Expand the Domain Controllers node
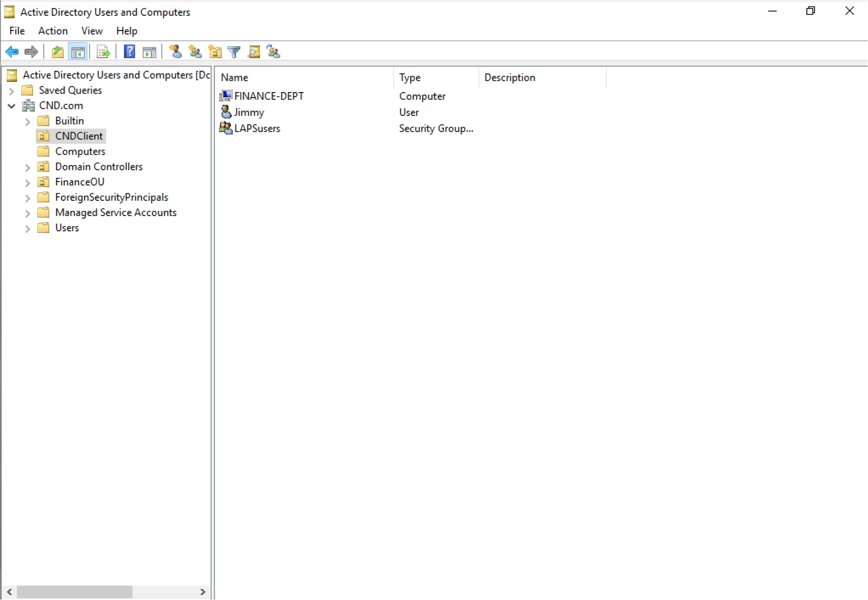868x600 pixels. click(27, 167)
